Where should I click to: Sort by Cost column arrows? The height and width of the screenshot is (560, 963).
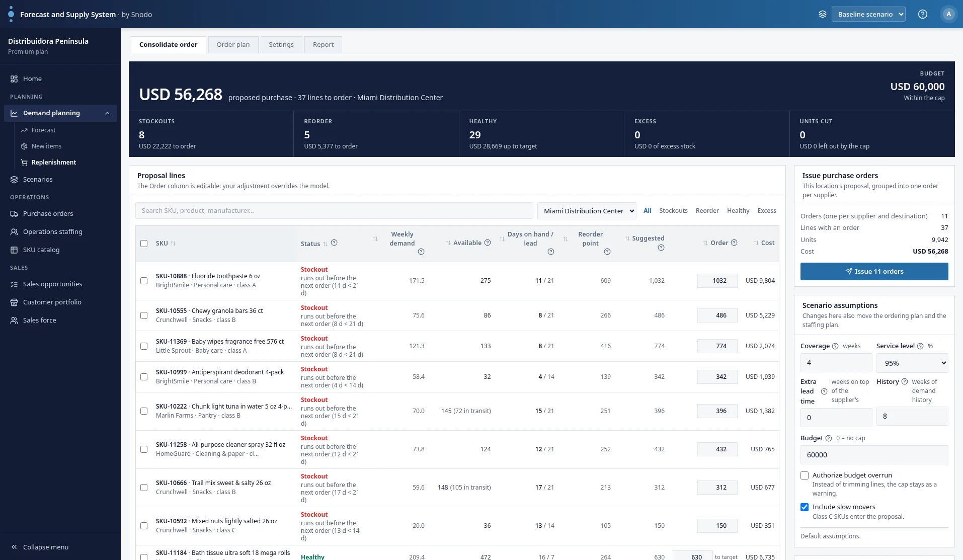[756, 243]
